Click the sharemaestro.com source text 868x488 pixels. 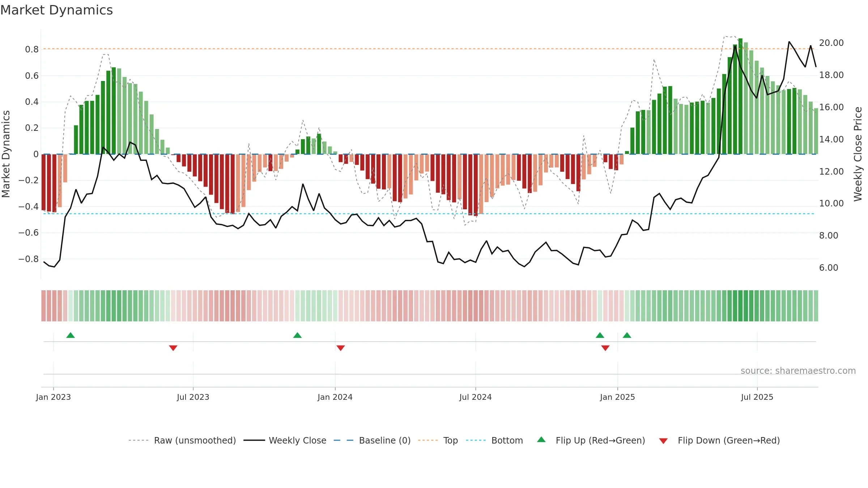coord(798,371)
